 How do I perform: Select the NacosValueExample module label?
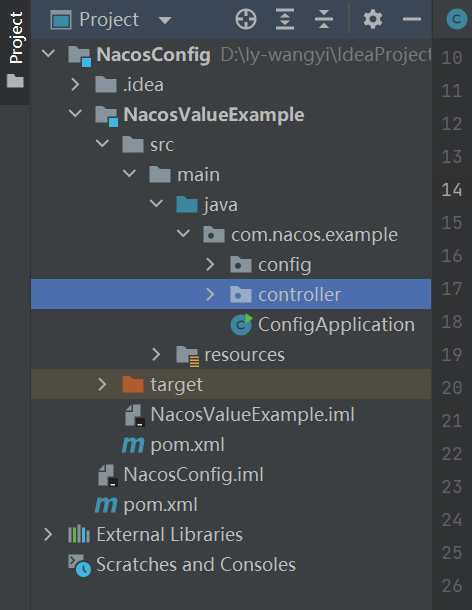214,115
